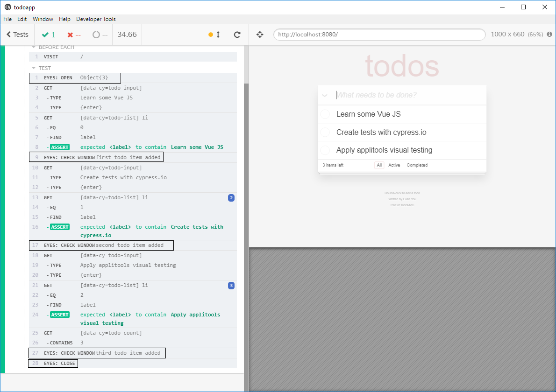The height and width of the screenshot is (392, 556).
Task: Click the reload tests icon
Action: [237, 35]
